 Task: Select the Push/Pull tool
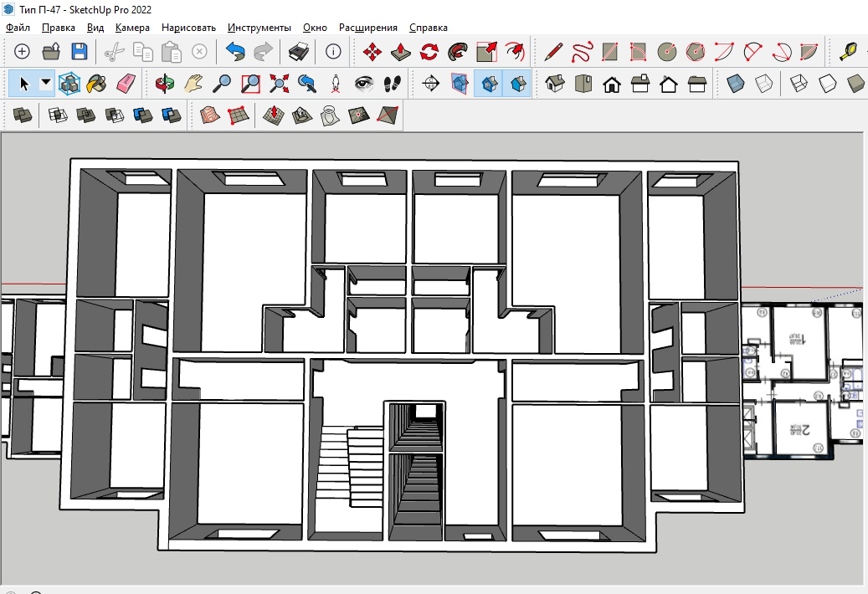click(x=400, y=52)
